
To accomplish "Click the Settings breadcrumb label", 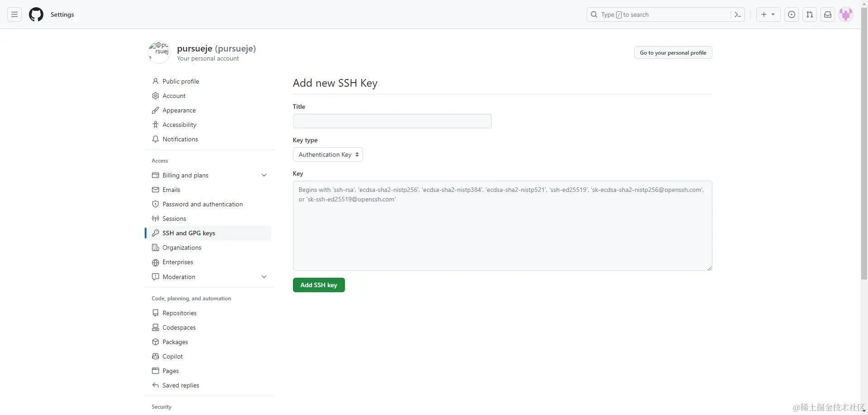I will [x=62, y=14].
